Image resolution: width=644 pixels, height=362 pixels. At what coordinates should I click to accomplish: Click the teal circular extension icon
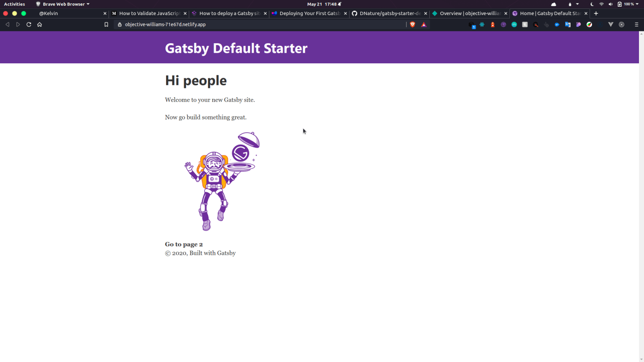click(x=514, y=24)
